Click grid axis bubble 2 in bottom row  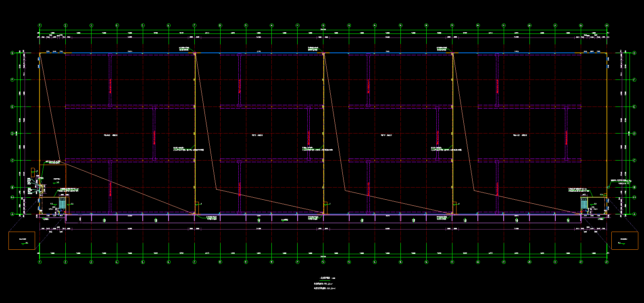[65, 262]
